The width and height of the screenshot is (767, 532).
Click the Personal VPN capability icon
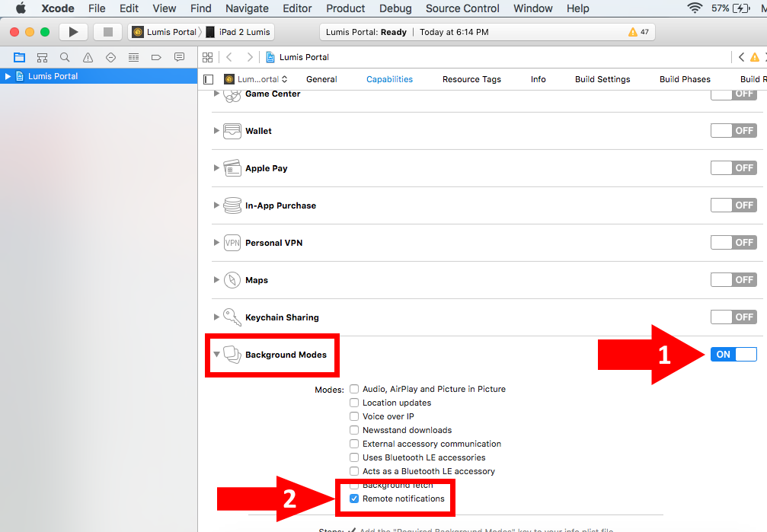coord(232,243)
